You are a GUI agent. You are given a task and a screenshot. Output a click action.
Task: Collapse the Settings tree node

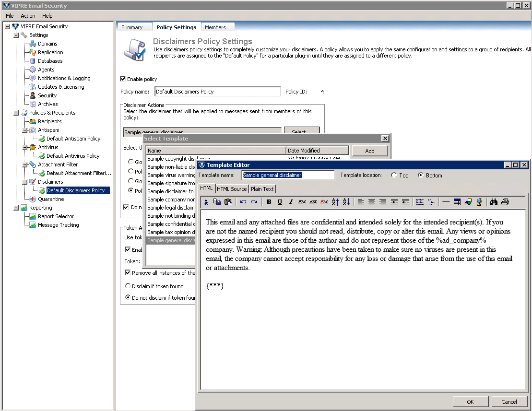point(16,35)
